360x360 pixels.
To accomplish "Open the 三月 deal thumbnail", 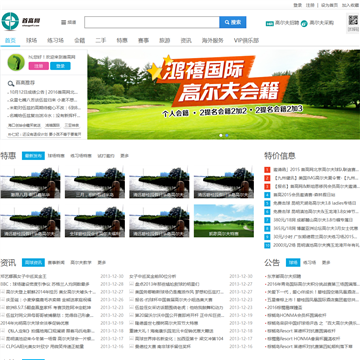I will (x=95, y=183).
